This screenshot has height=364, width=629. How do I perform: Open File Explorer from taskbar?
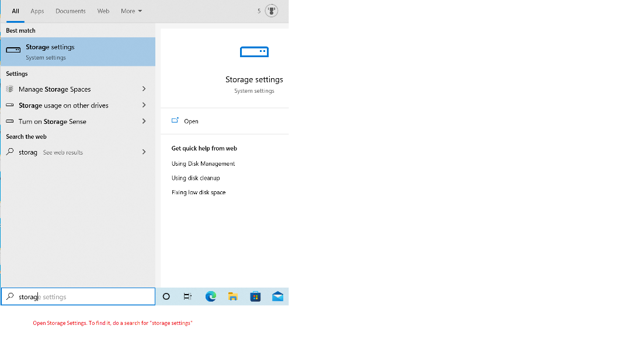tap(232, 297)
